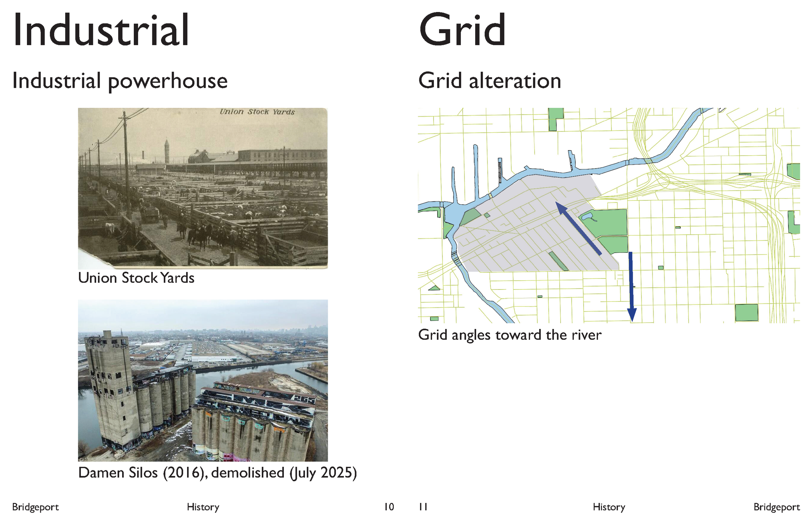Screen dimensions: 812x526
Task: Click 'Bridgeport' footer on the right page
Action: point(777,507)
